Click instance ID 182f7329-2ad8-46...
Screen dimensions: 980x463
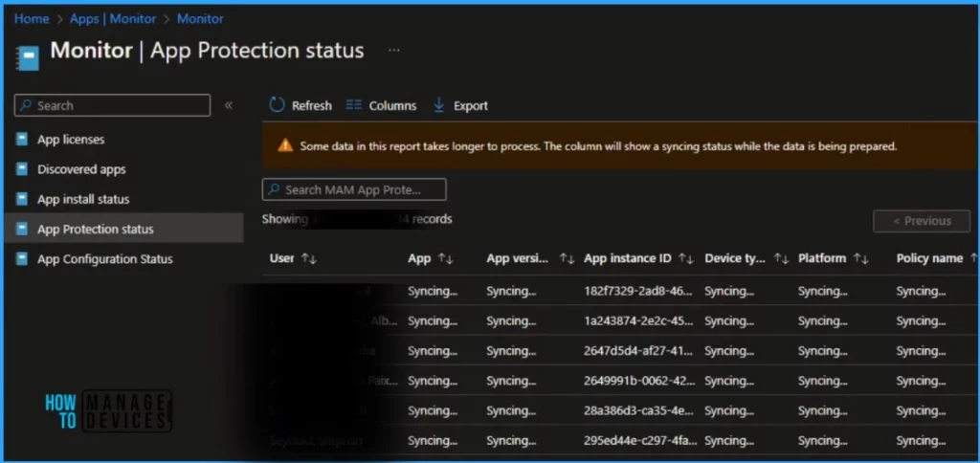638,291
